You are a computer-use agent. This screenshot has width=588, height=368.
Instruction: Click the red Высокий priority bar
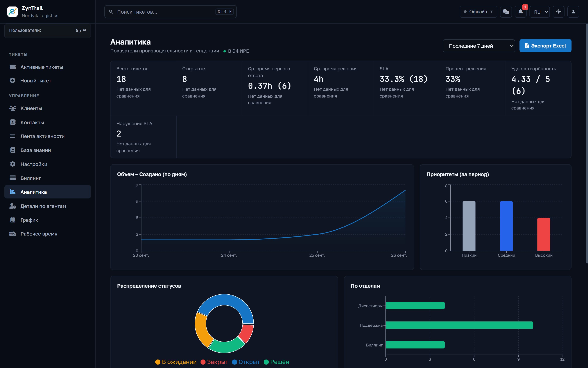click(x=544, y=234)
